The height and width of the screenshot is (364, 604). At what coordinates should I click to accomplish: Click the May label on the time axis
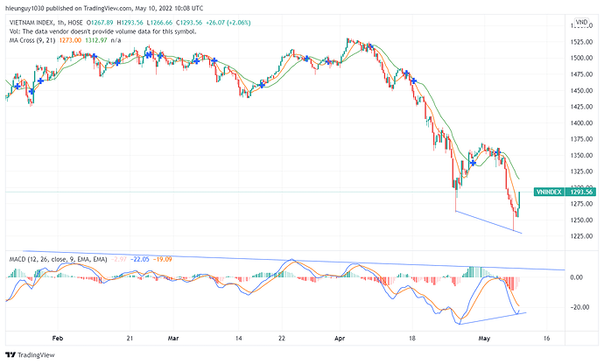click(484, 339)
